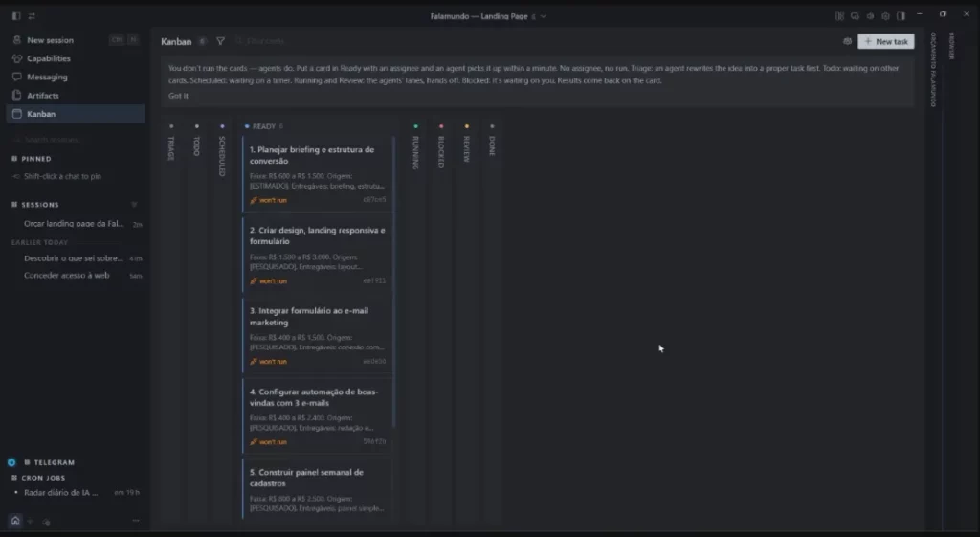
Task: Click the READY column vertical scrollbar
Action: (394, 281)
